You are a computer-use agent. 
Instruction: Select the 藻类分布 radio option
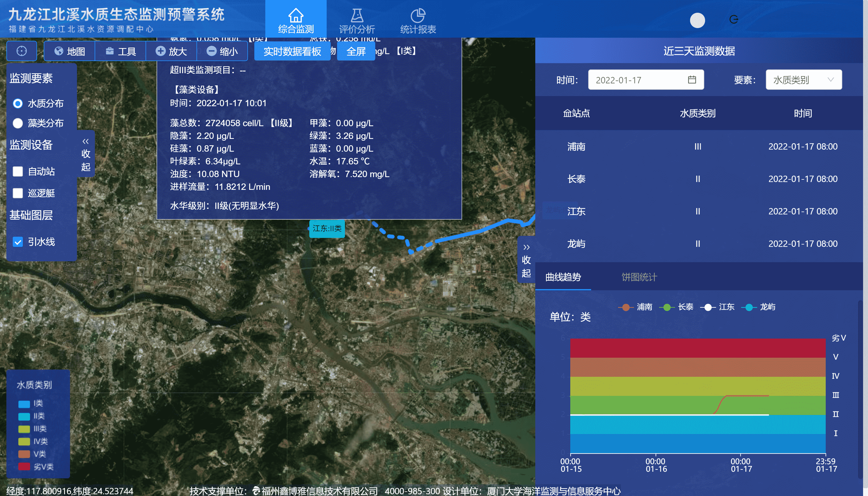coord(18,123)
